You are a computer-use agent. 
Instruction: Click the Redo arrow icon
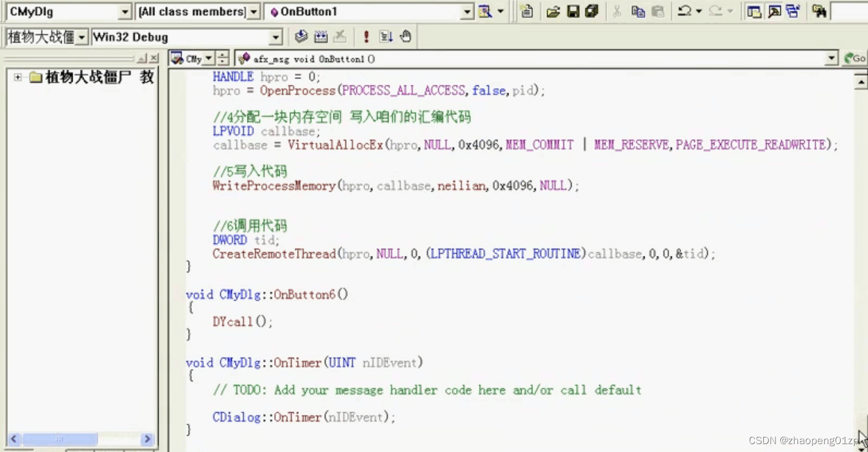click(715, 11)
